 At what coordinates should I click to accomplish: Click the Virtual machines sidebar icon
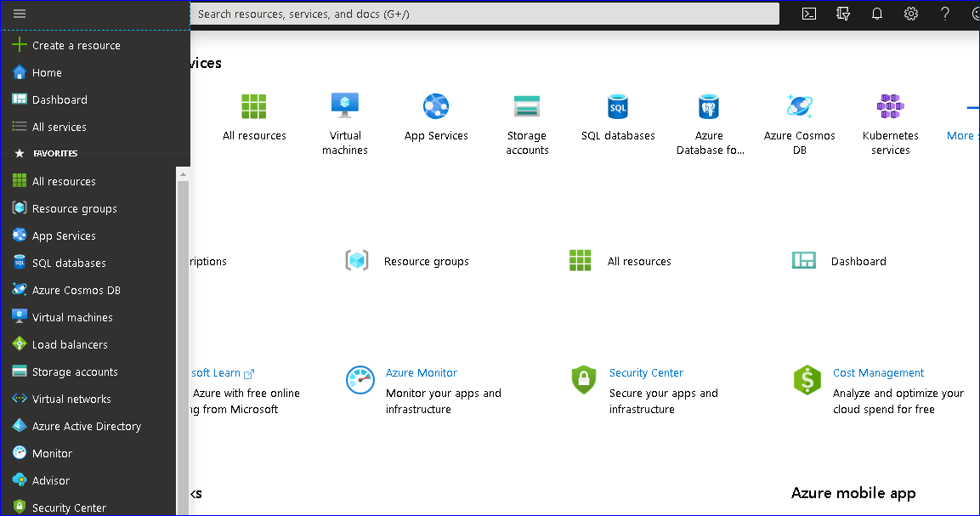[20, 316]
